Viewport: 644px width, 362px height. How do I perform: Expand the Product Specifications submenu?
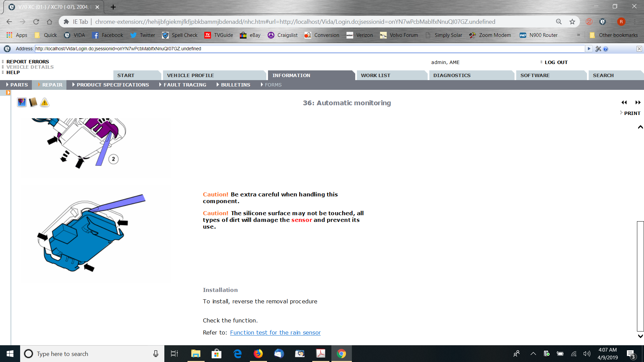[112, 85]
